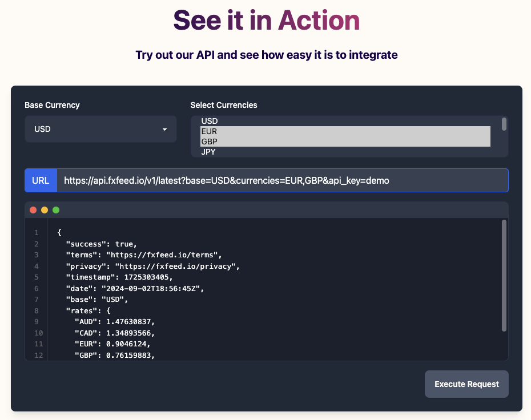
Task: Click the Select Currencies list scrollbar
Action: (x=504, y=124)
